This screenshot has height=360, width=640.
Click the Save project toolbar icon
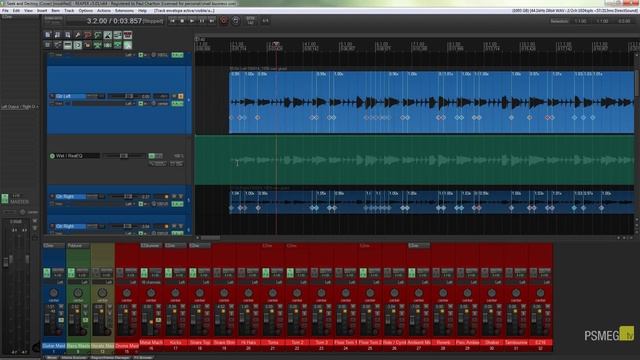pyautogui.click(x=67, y=35)
